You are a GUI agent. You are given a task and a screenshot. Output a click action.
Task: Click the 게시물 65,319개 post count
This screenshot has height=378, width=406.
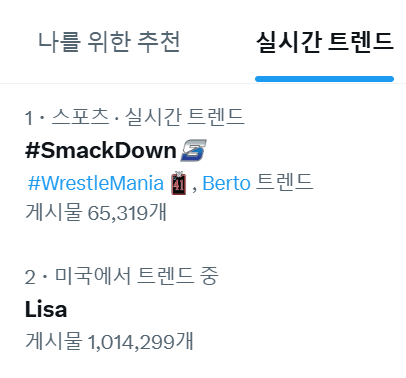pyautogui.click(x=96, y=212)
